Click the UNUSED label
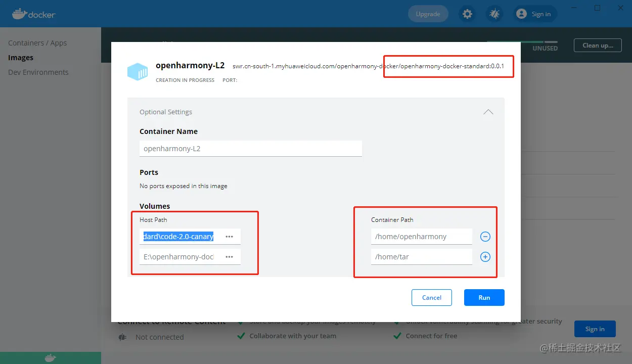 click(x=545, y=49)
